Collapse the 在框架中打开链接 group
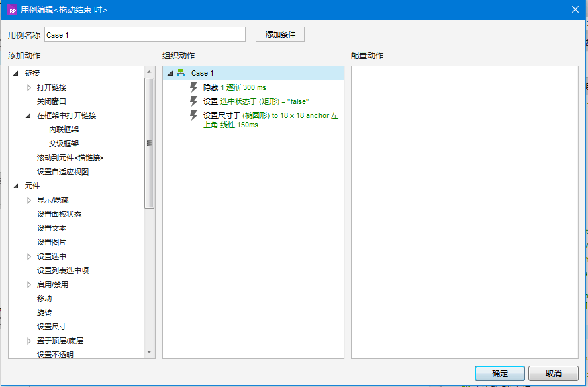This screenshot has height=387, width=588. (28, 115)
